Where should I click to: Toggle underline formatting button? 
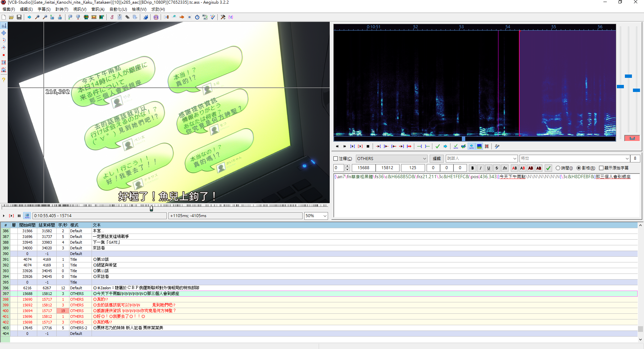click(x=489, y=168)
